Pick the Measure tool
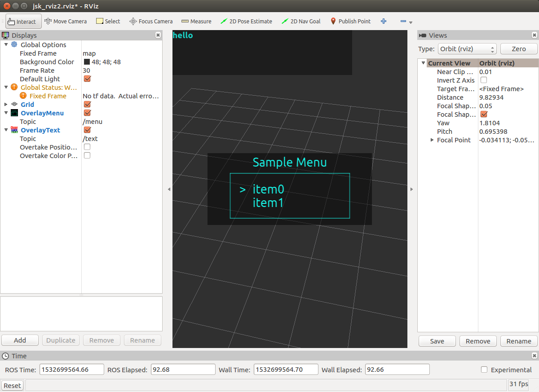Viewport: 539px width, 392px height. [196, 21]
